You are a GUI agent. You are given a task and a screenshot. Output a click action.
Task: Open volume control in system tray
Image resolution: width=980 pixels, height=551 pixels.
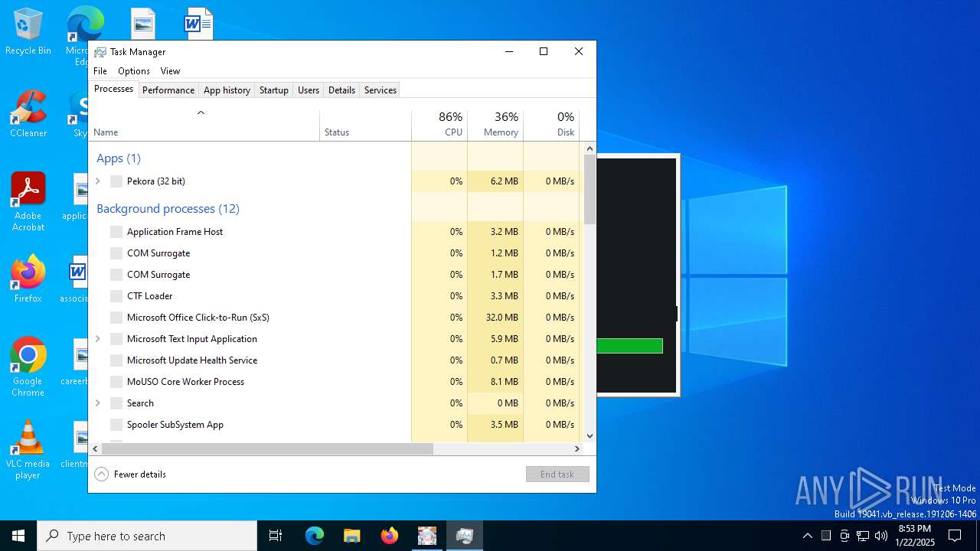pos(881,536)
